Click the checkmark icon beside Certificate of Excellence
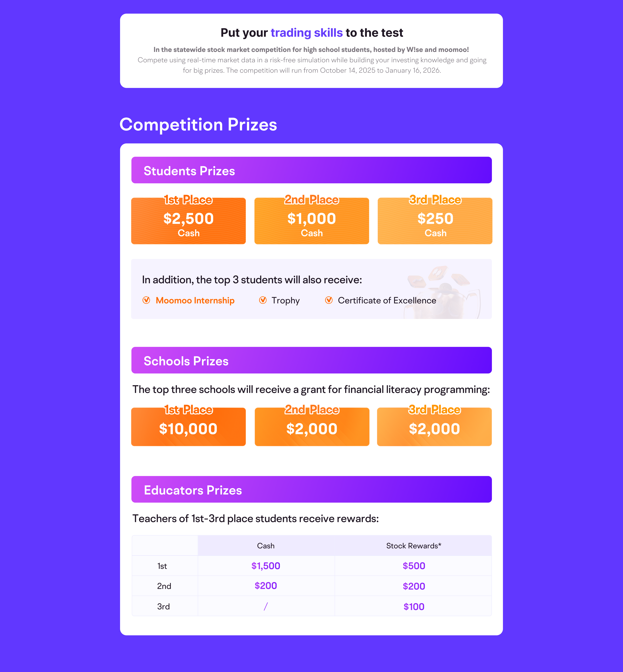Viewport: 623px width, 672px height. click(329, 300)
